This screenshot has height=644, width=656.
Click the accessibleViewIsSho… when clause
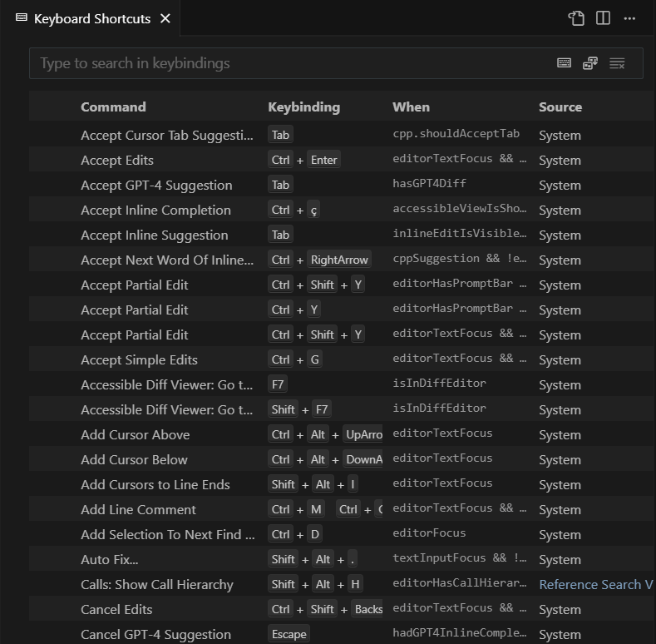[x=460, y=209]
